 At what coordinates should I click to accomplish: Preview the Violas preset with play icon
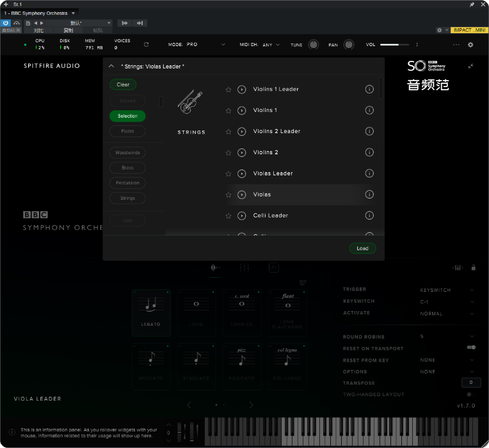click(x=242, y=195)
